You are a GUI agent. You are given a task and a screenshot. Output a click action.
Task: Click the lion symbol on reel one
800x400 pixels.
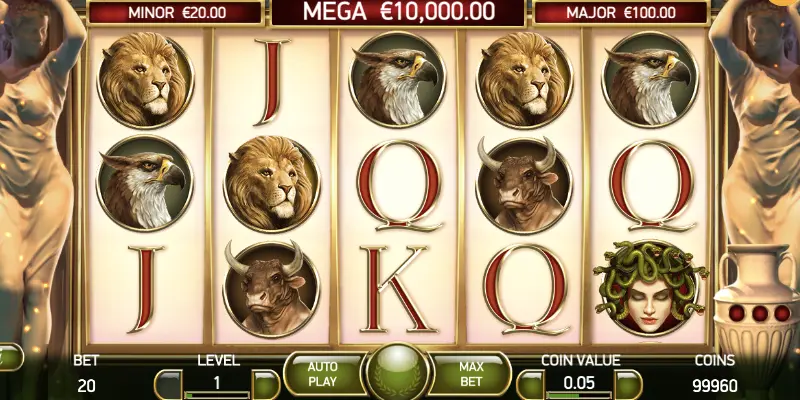coord(145,80)
